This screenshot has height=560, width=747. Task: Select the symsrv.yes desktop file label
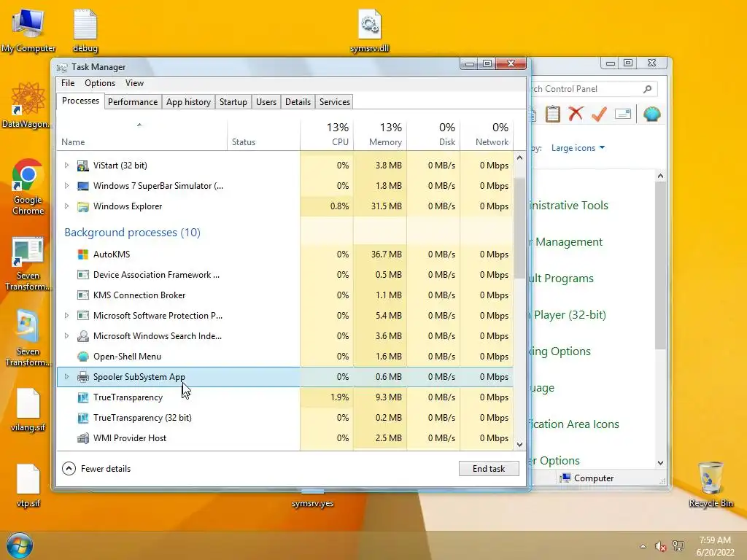coord(312,504)
